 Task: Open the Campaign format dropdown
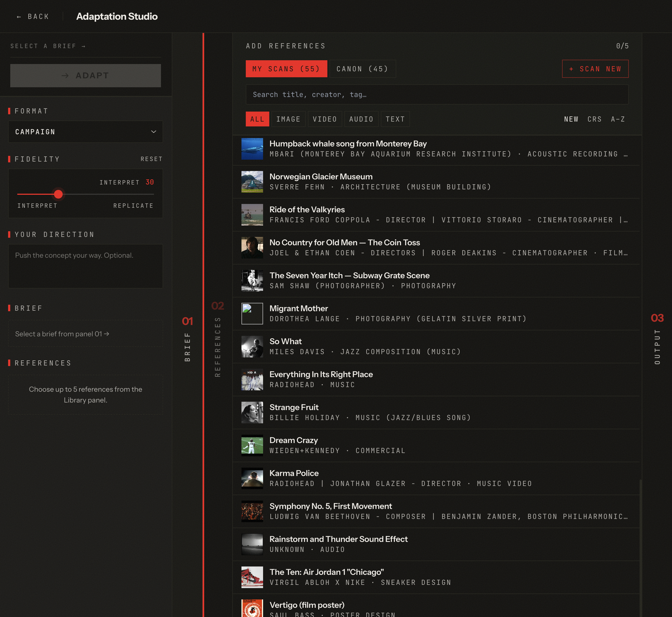(x=85, y=132)
